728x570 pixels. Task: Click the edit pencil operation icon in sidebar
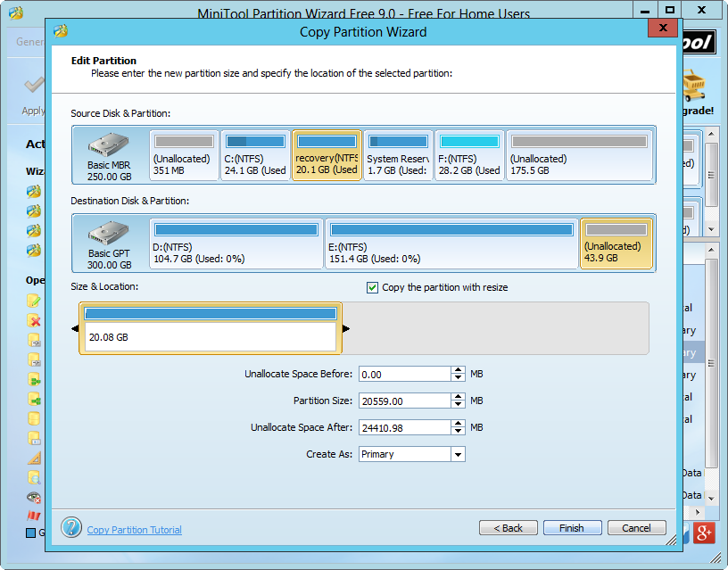click(33, 301)
